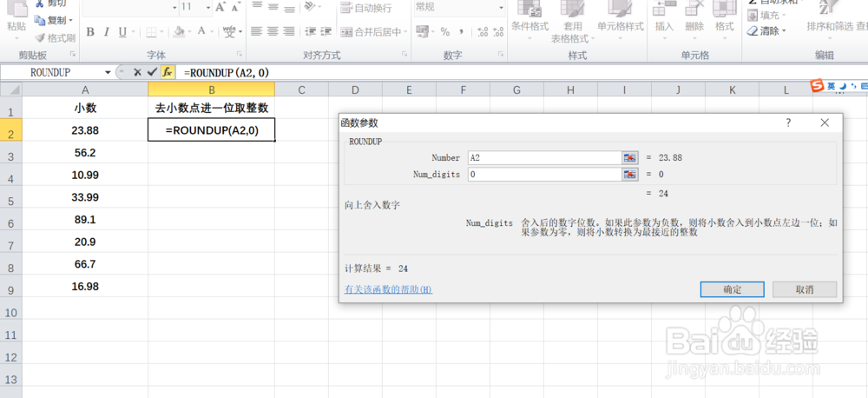The width and height of the screenshot is (868, 398).
Task: Click the Sogou input method S icon
Action: [x=818, y=86]
